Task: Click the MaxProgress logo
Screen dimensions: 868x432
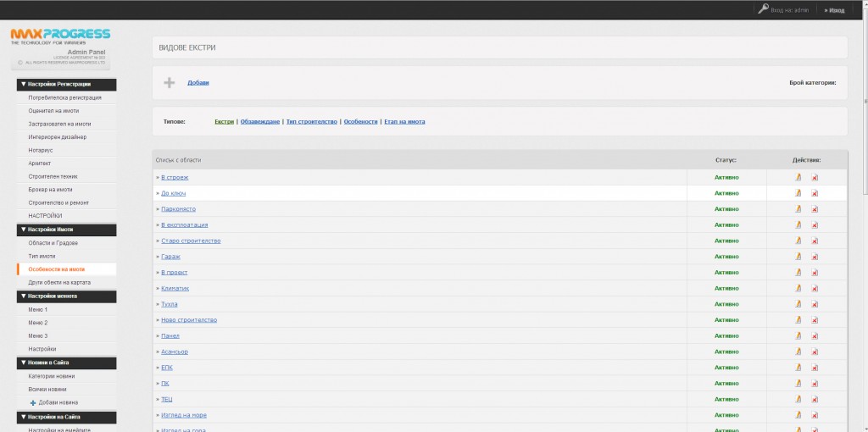Action: coord(60,35)
